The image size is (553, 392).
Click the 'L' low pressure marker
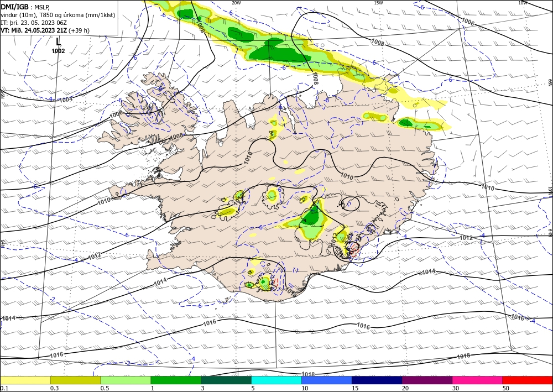tap(58, 41)
